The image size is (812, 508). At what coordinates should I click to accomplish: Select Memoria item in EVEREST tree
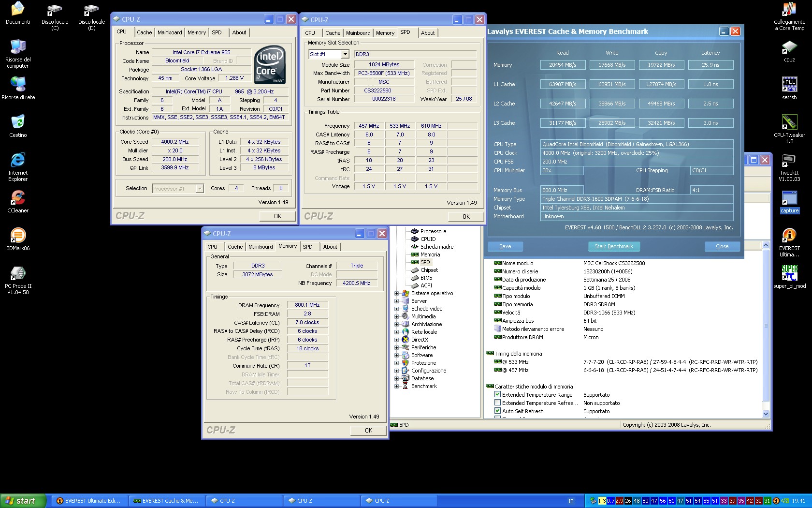(x=425, y=254)
